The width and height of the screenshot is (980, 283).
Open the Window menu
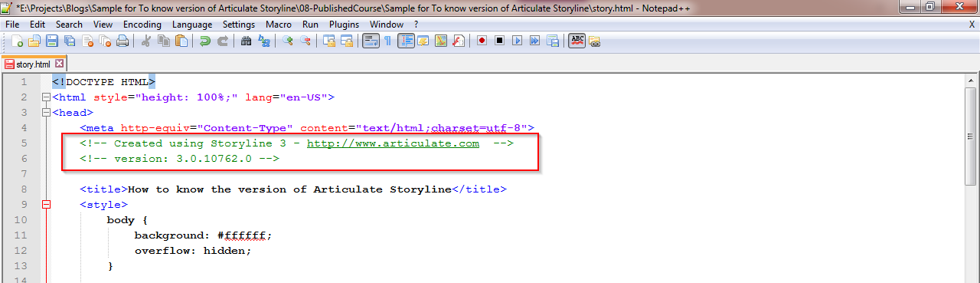pos(387,25)
